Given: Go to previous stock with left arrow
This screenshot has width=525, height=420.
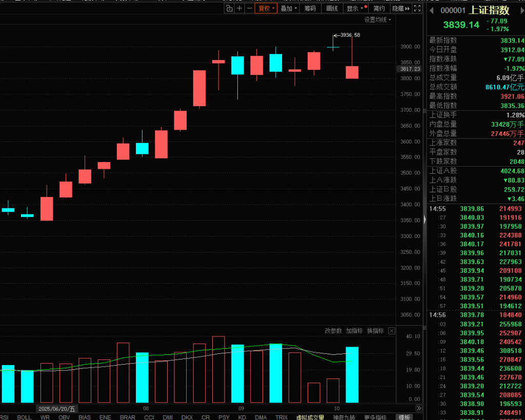Looking at the screenshot, I should pos(431,11).
